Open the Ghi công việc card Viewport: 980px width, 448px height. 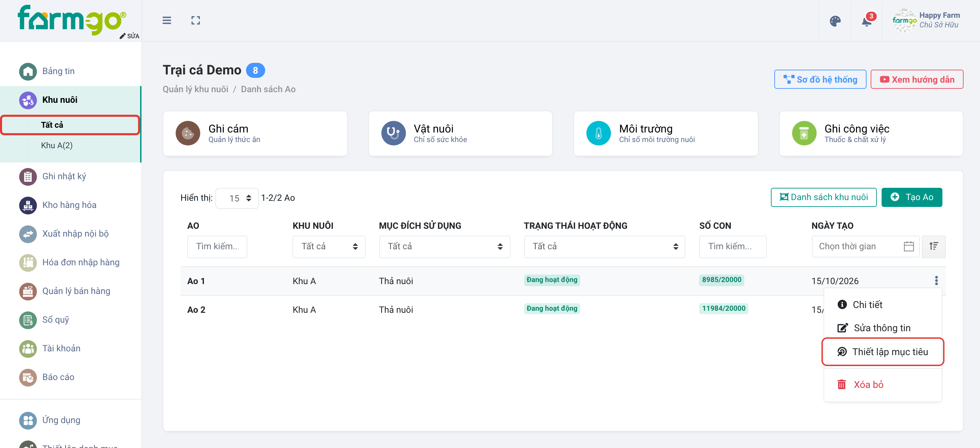click(871, 134)
